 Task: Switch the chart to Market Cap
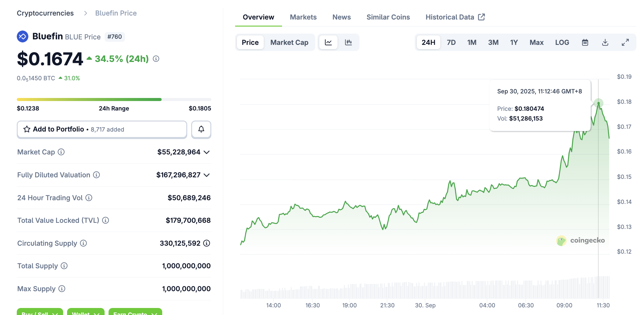[289, 42]
